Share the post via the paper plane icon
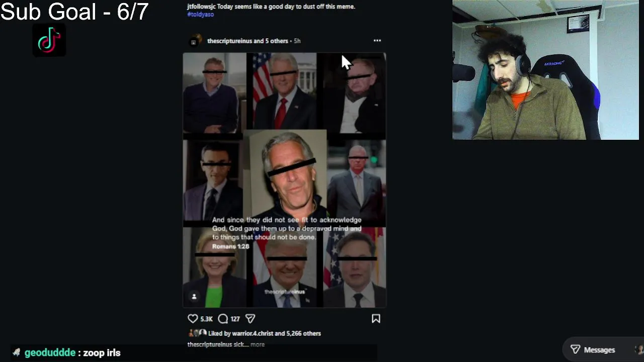 tap(250, 319)
